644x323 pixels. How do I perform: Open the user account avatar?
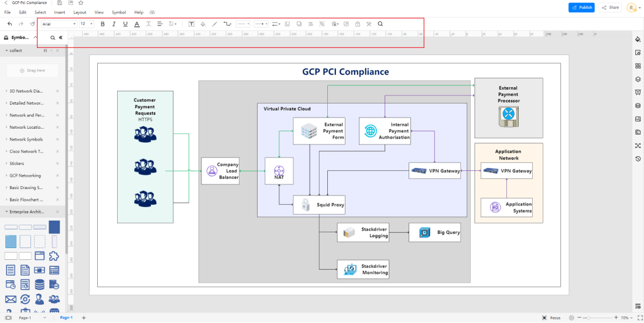(x=631, y=8)
